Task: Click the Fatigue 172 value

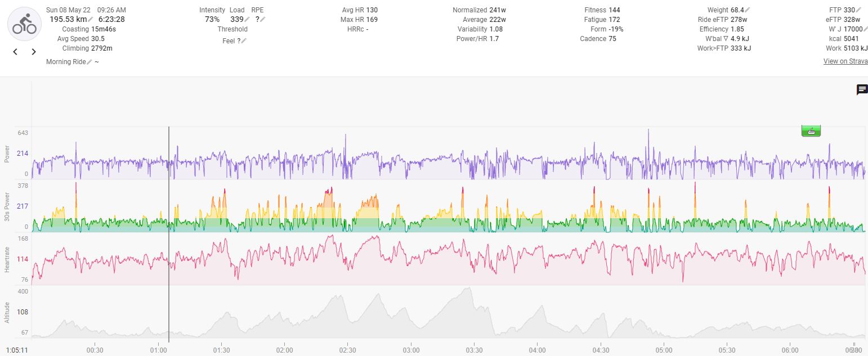Action: (x=615, y=20)
